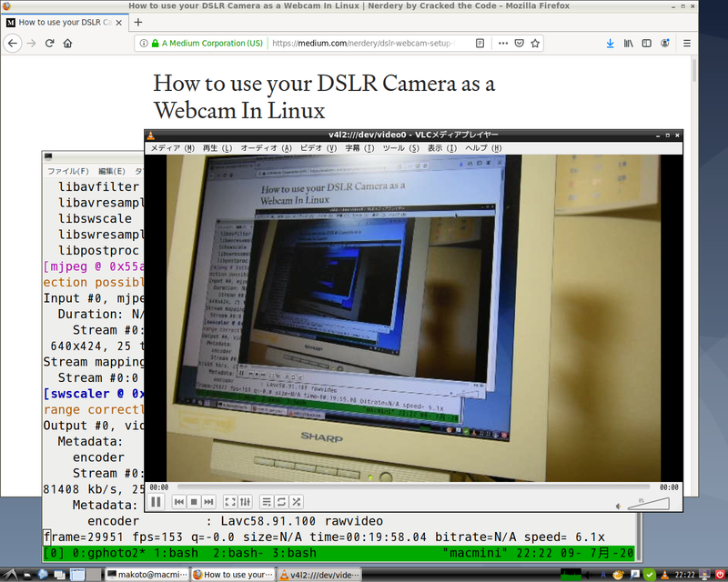Toggle Firefox sidebar view
728x582 pixels.
tap(646, 43)
